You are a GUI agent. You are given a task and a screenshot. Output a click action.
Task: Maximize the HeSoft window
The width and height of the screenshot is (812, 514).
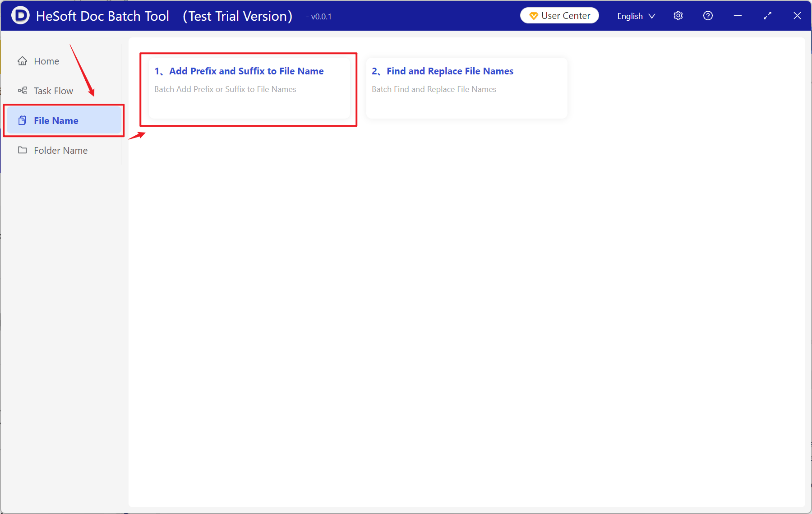click(767, 16)
